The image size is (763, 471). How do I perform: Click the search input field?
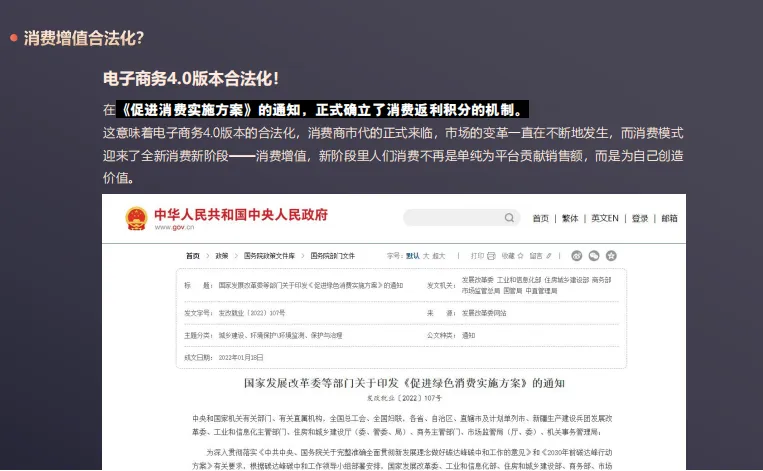coord(461,217)
